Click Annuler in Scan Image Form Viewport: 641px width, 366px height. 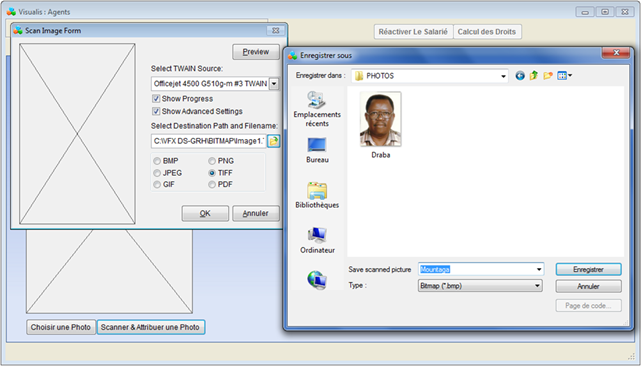(x=256, y=213)
